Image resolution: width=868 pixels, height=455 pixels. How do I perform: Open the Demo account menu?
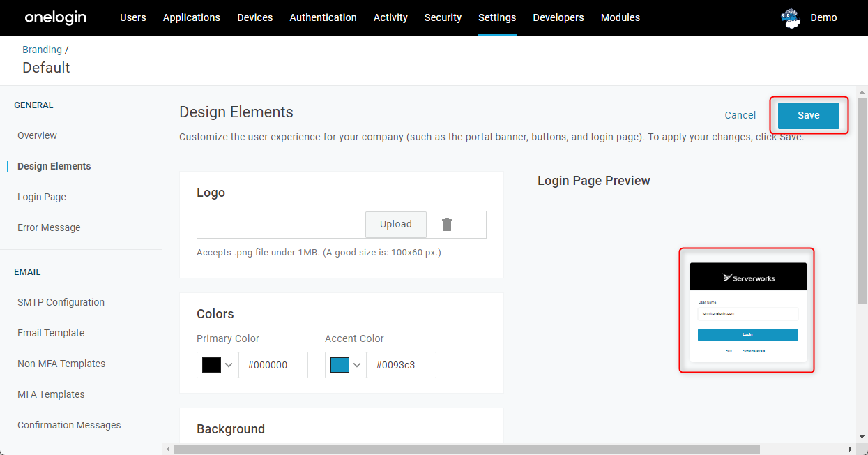tap(823, 17)
